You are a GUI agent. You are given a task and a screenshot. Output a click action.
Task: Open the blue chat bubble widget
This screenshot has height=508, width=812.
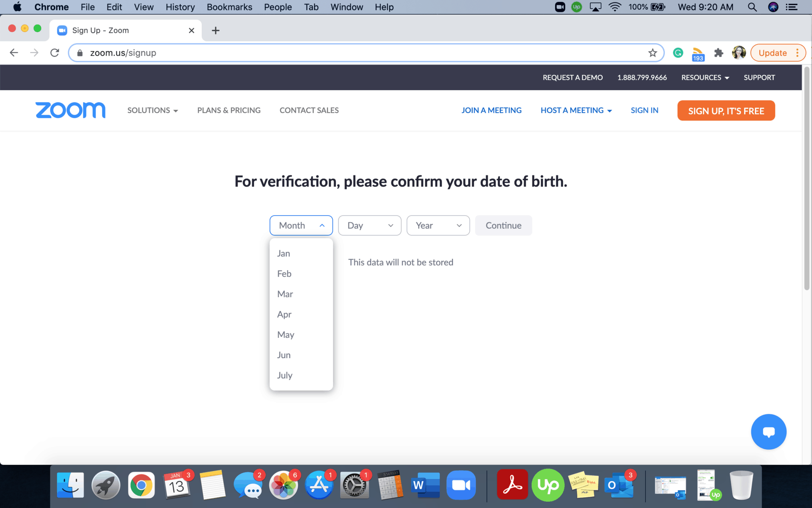[768, 432]
